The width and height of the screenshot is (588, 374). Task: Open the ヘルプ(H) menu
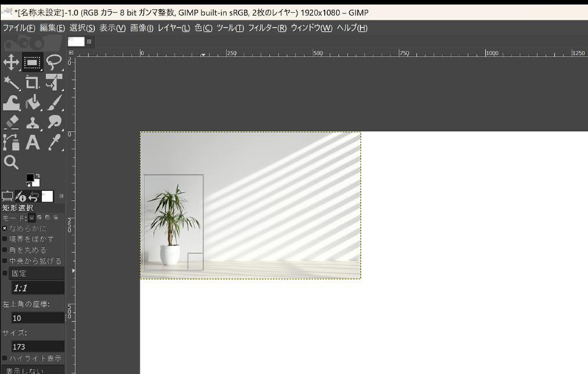(352, 28)
